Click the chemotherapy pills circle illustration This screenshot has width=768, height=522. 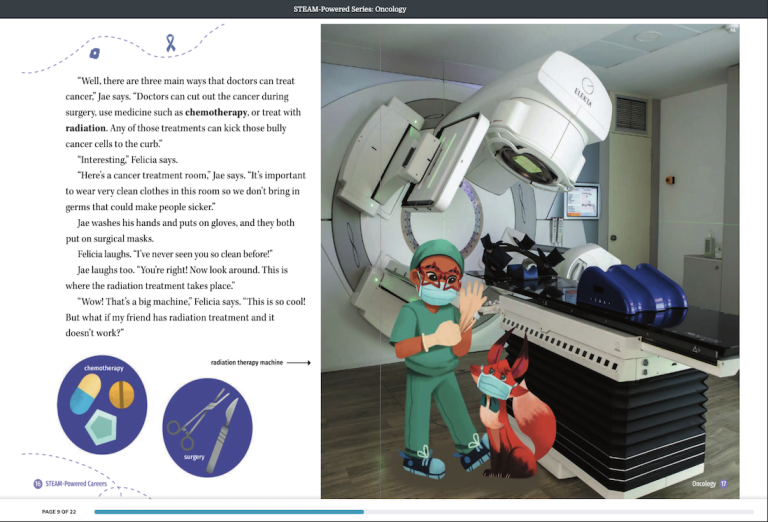(x=102, y=404)
